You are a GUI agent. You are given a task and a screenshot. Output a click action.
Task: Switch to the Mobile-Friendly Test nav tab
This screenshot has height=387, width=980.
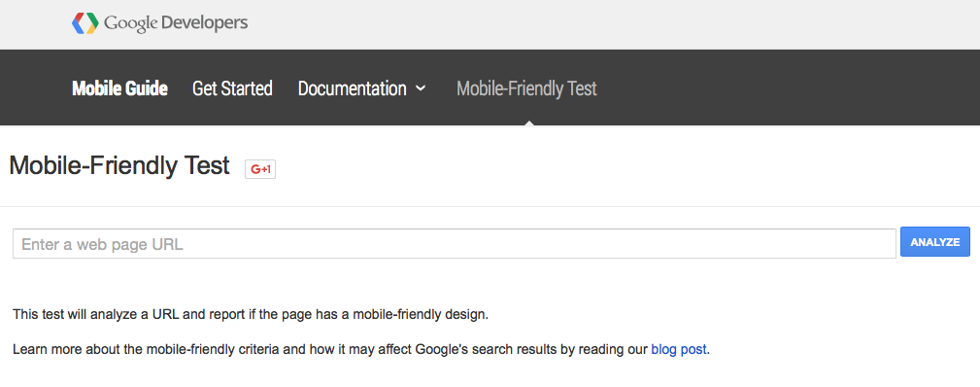(x=526, y=88)
